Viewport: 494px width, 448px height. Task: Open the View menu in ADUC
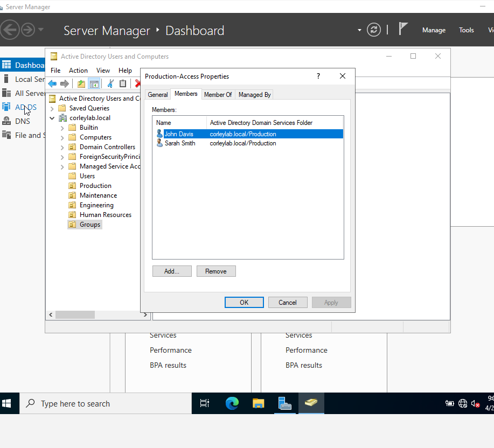pyautogui.click(x=103, y=71)
